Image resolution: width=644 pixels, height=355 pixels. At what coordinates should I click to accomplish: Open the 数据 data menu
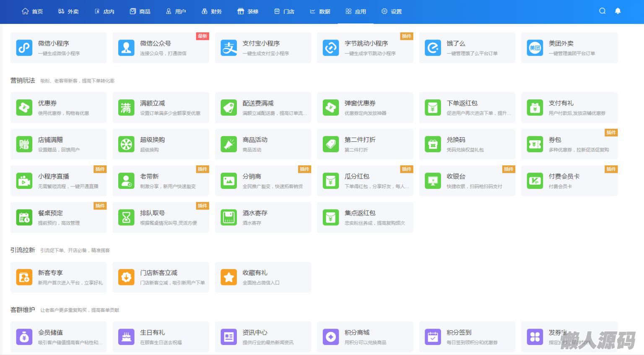tap(320, 11)
